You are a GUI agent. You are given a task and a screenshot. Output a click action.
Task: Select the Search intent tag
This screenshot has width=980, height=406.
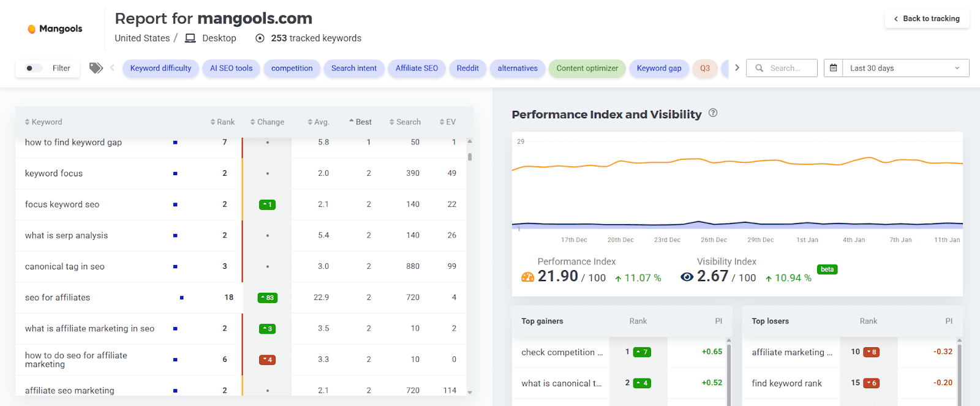(354, 69)
